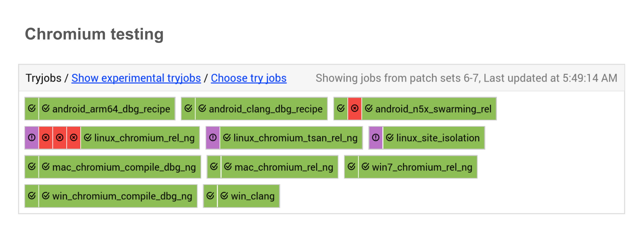
Task: Click the leading green check on win7_chromium_rel_ng
Action: coord(351,167)
